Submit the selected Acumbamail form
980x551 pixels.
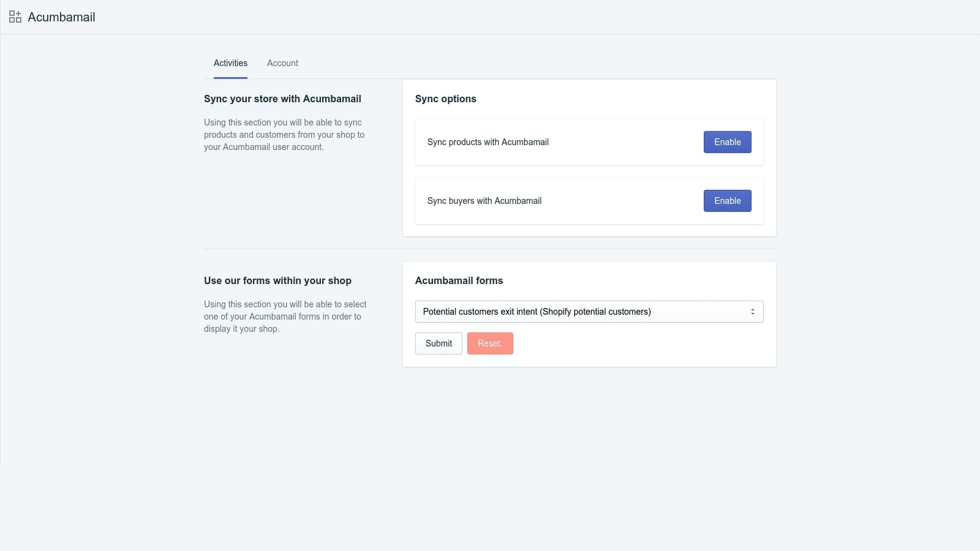tap(439, 343)
